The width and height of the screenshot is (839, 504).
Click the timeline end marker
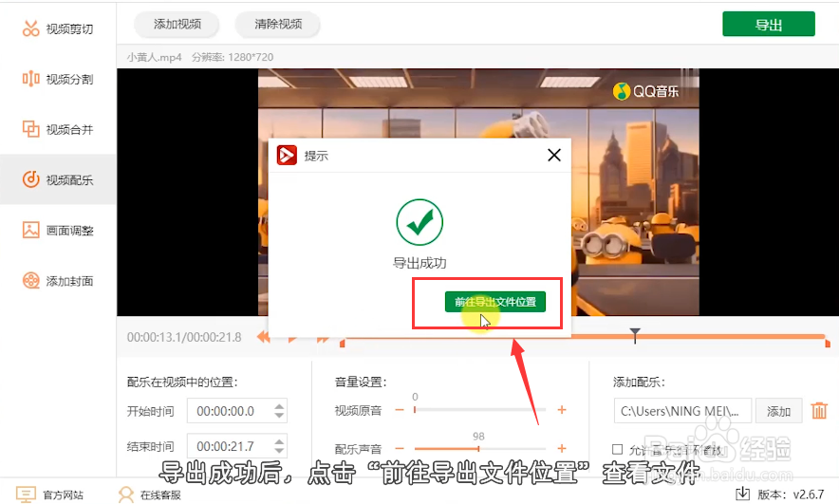[828, 343]
